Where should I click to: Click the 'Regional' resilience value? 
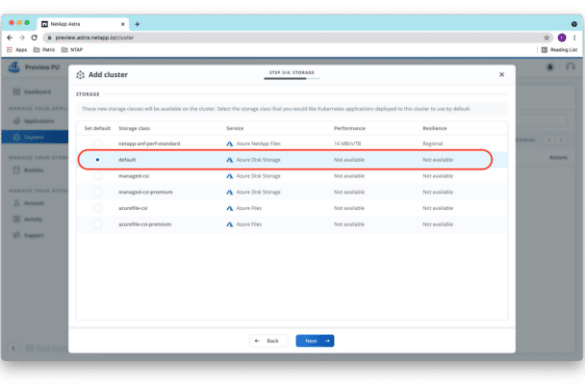click(x=432, y=143)
